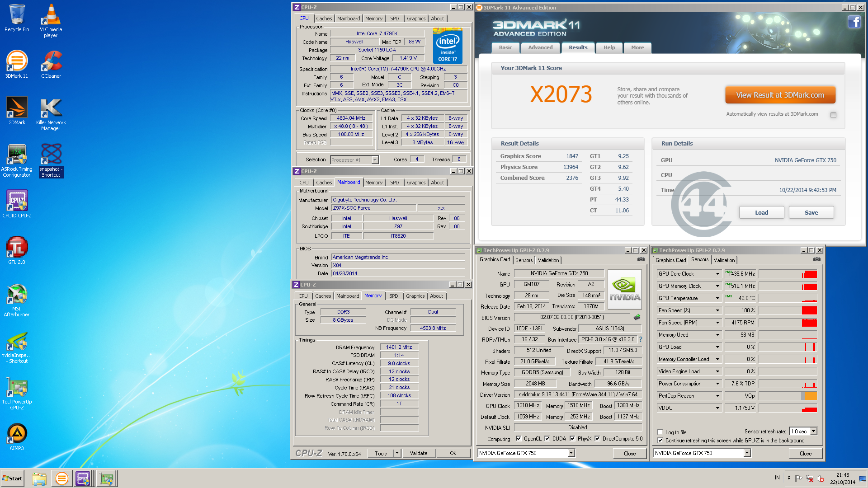Open Validation tab in GPU-Z Graphics Card window
Screen dimensions: 868x488
coord(548,260)
